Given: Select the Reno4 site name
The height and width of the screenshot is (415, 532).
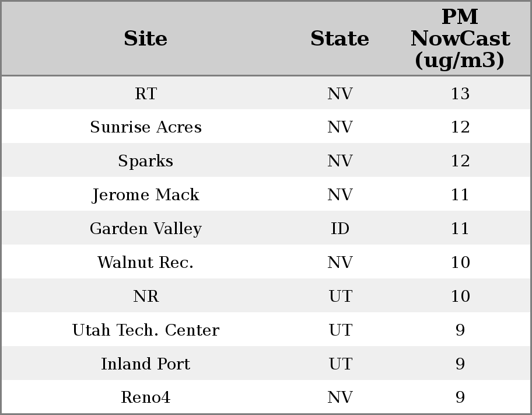Looking at the screenshot, I should pyautogui.click(x=146, y=397).
